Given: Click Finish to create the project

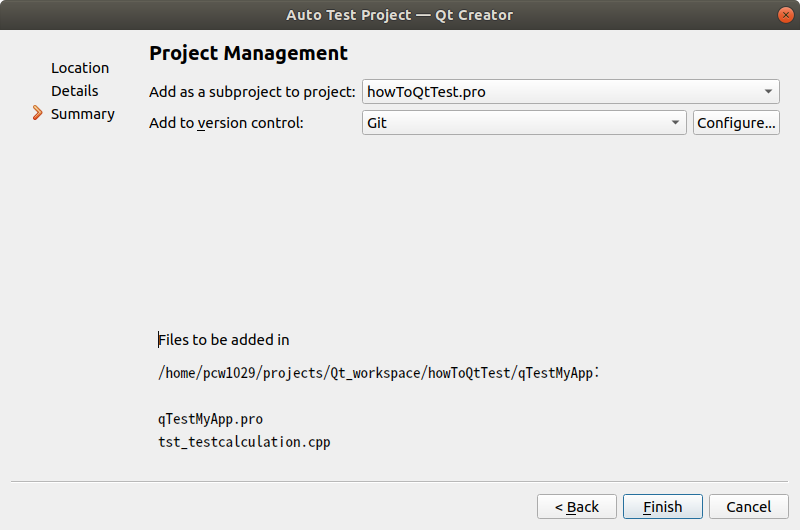Looking at the screenshot, I should tap(662, 507).
